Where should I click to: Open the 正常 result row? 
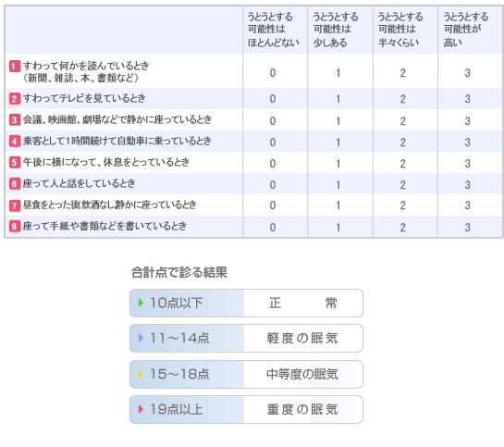pos(247,303)
